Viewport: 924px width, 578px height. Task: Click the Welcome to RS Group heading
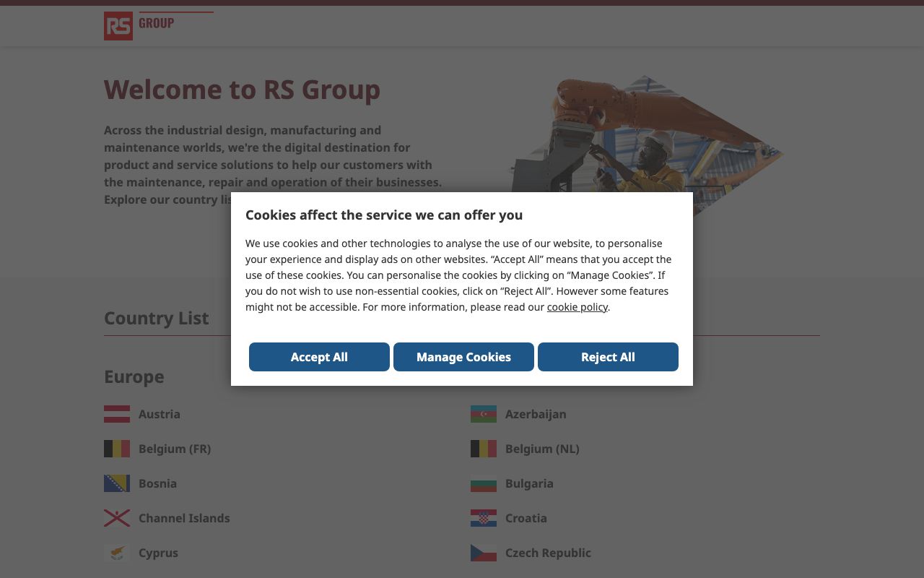pyautogui.click(x=242, y=90)
